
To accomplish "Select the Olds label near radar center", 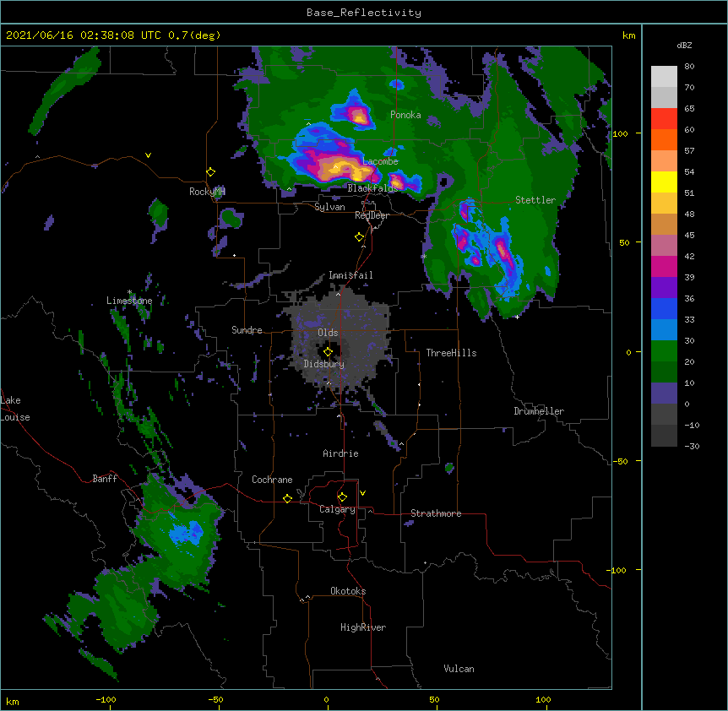I will (328, 333).
